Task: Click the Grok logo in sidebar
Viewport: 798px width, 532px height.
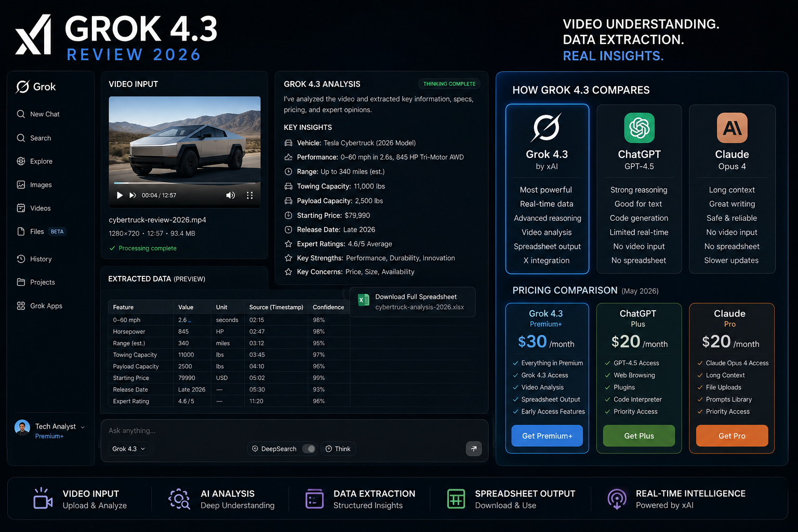Action: (x=36, y=87)
